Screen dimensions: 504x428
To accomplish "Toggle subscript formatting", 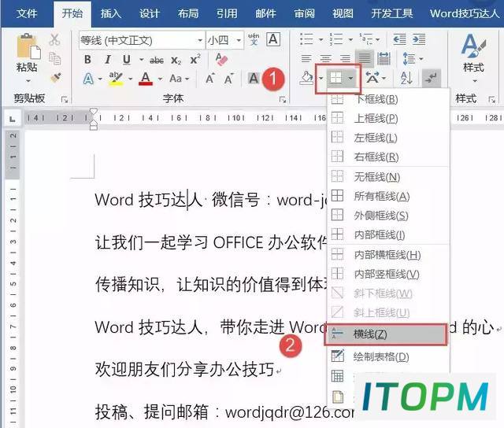I will [x=176, y=61].
